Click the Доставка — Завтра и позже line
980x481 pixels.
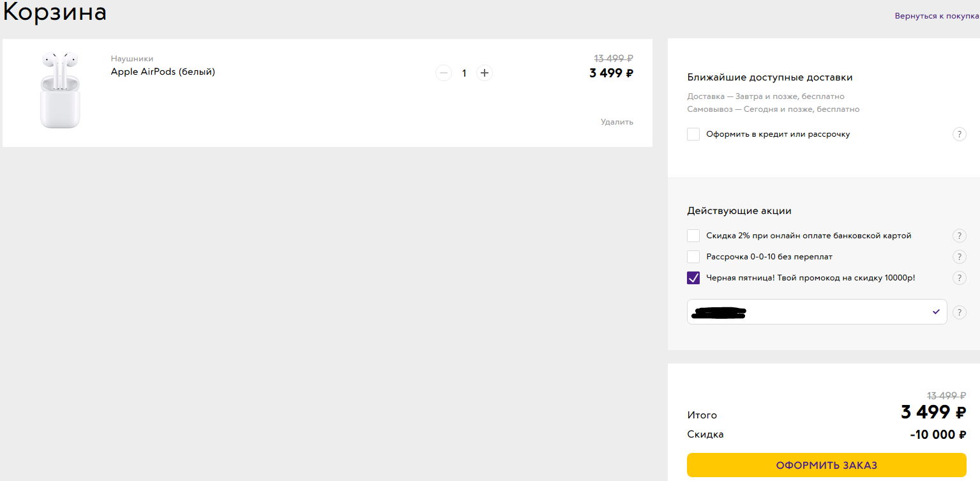point(765,96)
